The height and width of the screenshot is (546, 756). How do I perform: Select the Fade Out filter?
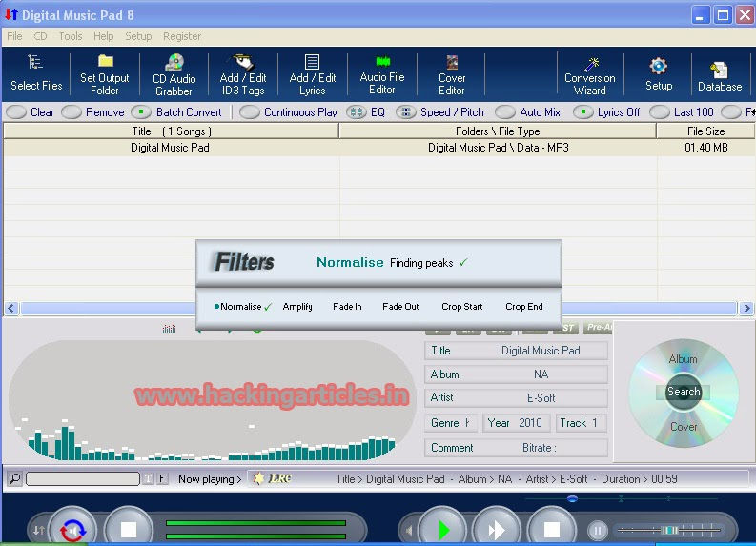point(400,307)
